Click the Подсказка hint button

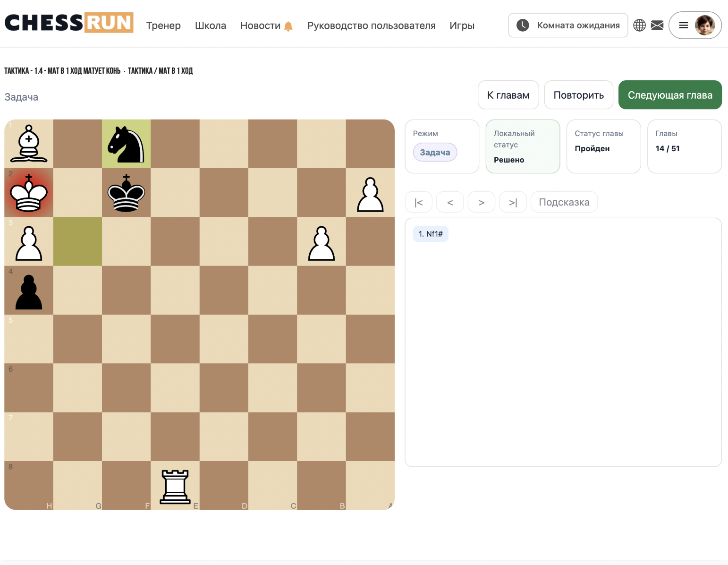tap(564, 202)
